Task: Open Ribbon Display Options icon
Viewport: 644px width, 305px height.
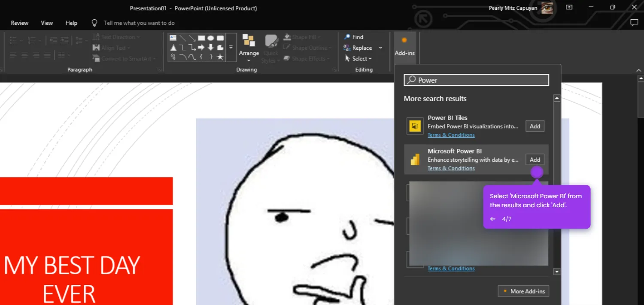Action: click(x=569, y=7)
